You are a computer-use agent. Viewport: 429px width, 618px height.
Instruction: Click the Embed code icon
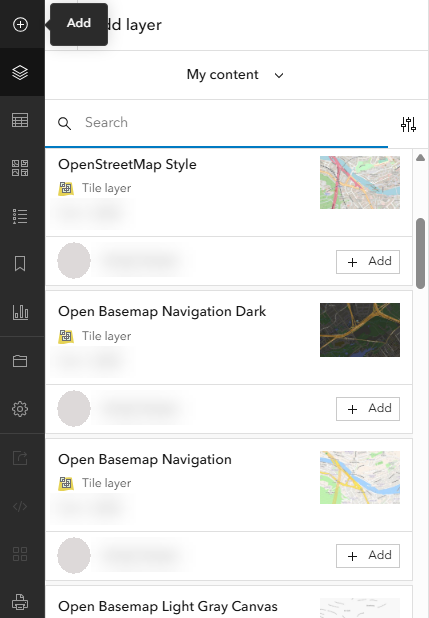point(20,506)
